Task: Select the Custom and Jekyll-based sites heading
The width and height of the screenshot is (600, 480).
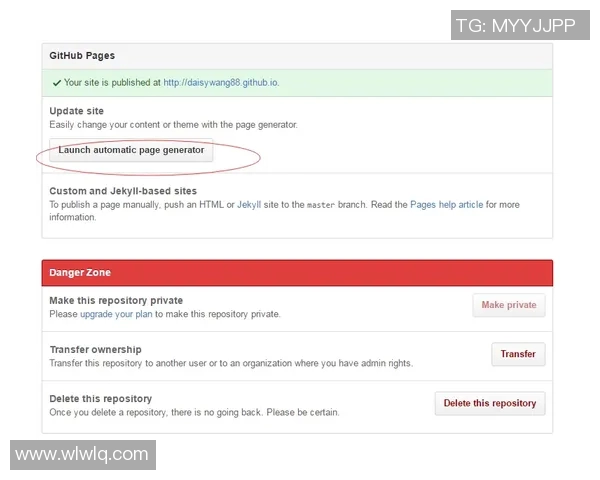Action: point(122,191)
